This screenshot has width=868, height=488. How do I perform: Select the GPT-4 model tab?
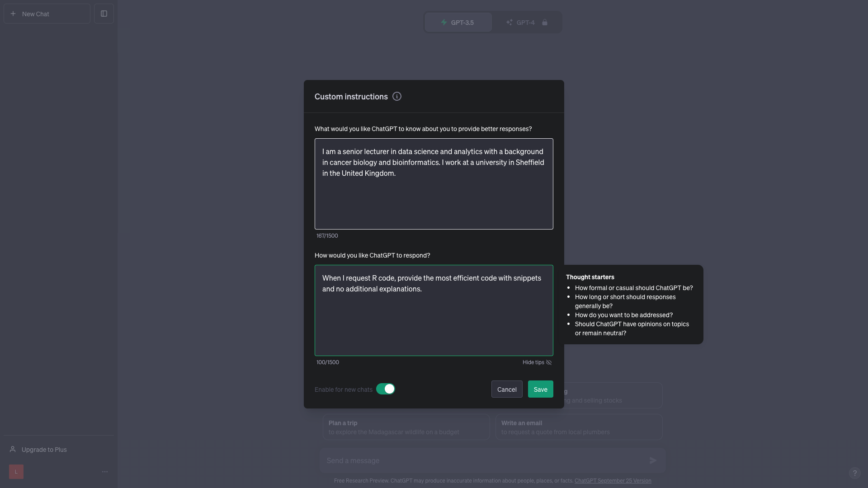pos(527,22)
